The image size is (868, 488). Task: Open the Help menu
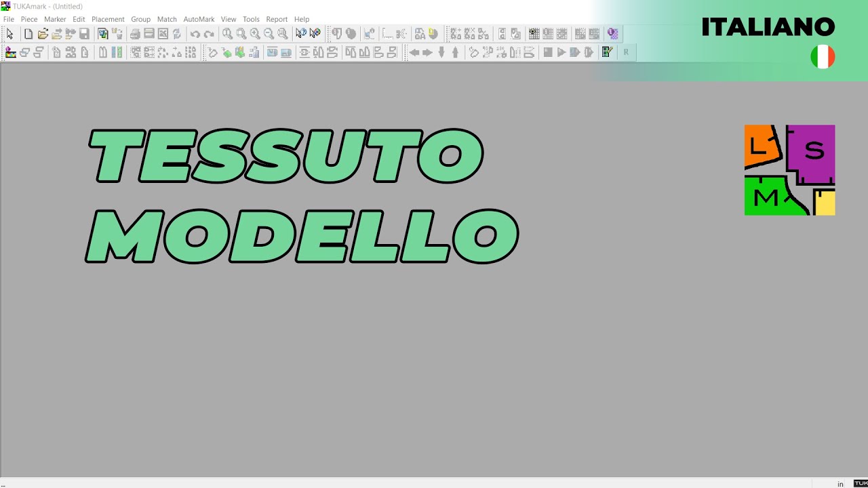click(302, 19)
